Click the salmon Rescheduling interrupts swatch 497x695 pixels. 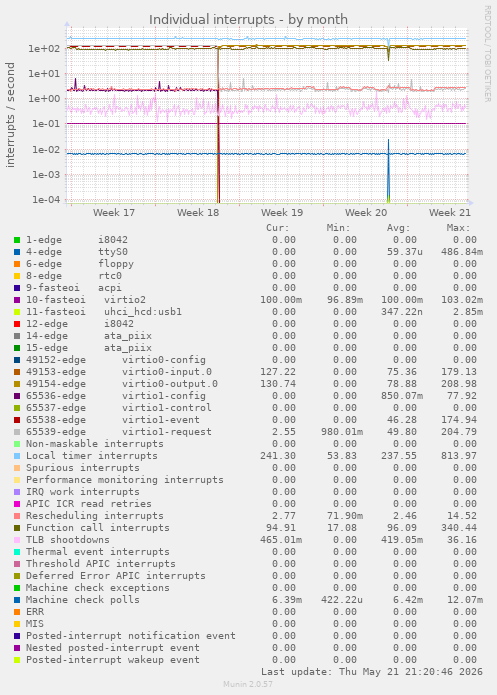tap(17, 516)
